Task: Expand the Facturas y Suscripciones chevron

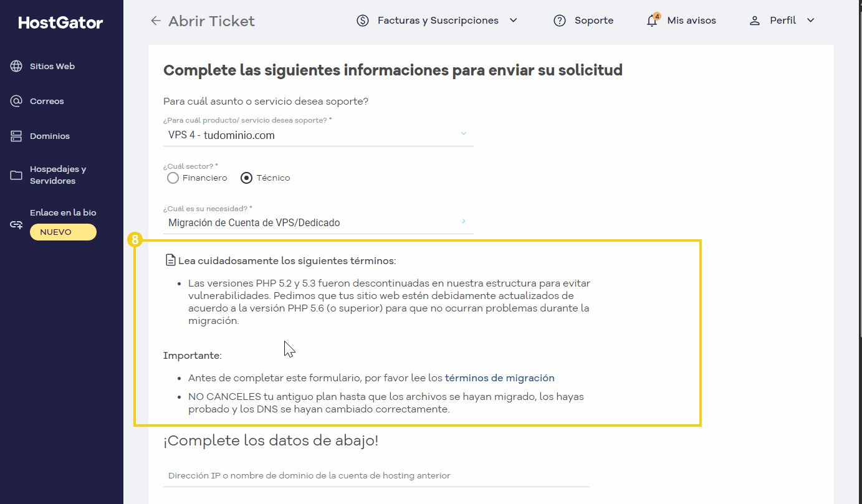Action: coord(514,21)
